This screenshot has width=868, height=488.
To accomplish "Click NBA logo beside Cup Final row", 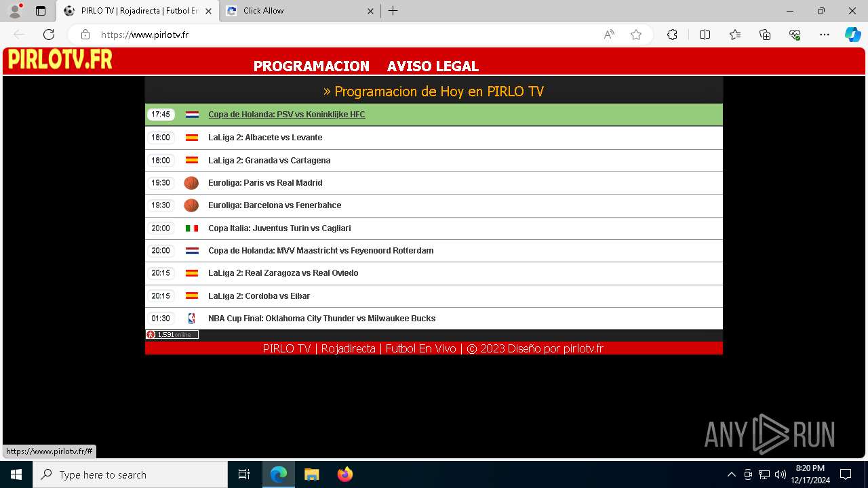I will pyautogui.click(x=192, y=319).
